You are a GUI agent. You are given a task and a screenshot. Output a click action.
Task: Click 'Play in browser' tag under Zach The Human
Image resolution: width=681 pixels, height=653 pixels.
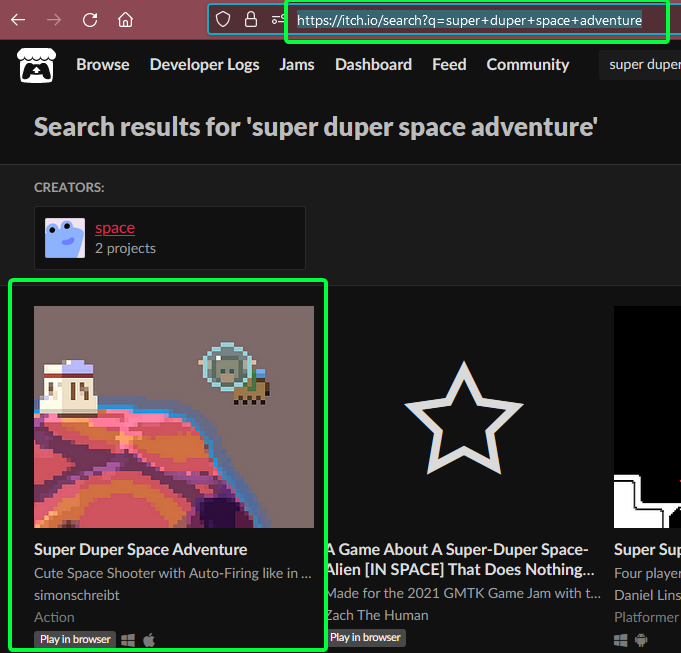[x=365, y=637]
